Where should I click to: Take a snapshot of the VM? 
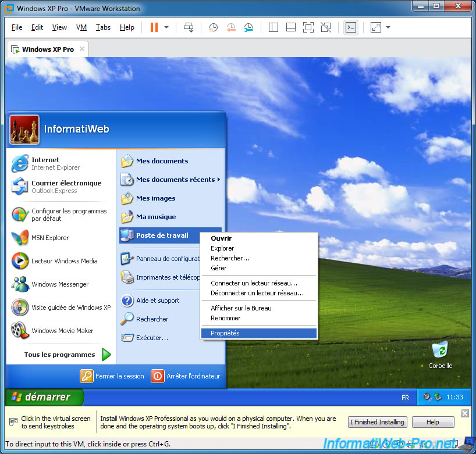point(213,27)
